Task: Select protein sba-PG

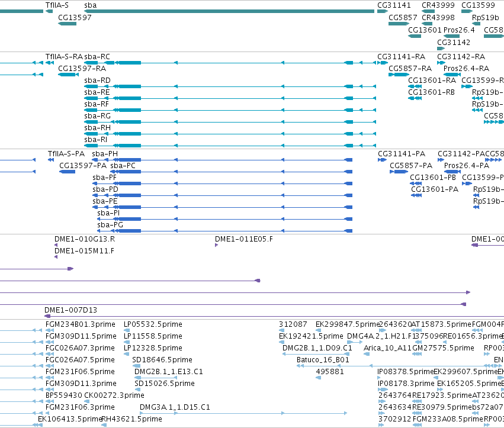Action: [110, 225]
